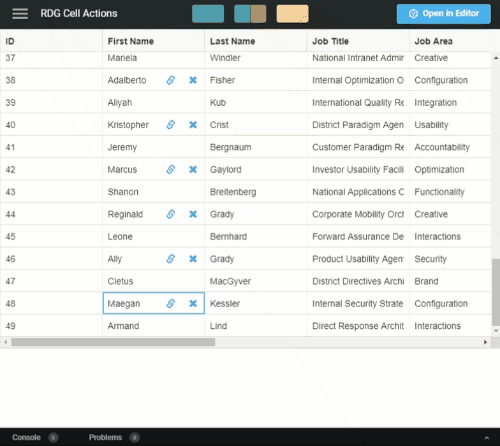
Task: Select the cell 'Jeremy'
Action: pos(153,147)
